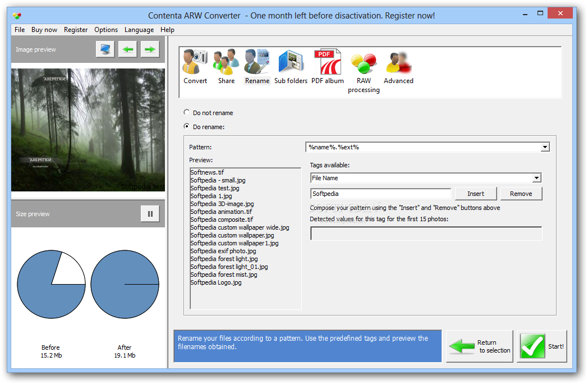Open the Language menu
This screenshot has width=588, height=384.
pyautogui.click(x=139, y=30)
